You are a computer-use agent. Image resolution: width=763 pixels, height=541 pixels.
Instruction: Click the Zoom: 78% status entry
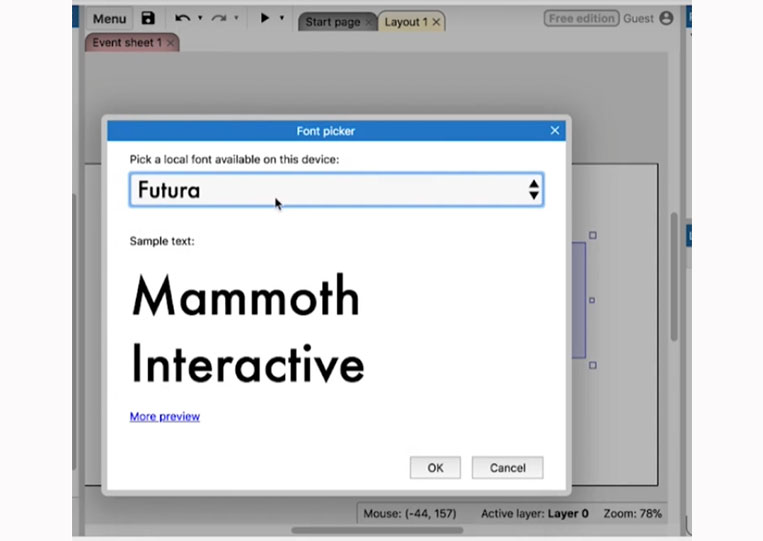pos(633,513)
